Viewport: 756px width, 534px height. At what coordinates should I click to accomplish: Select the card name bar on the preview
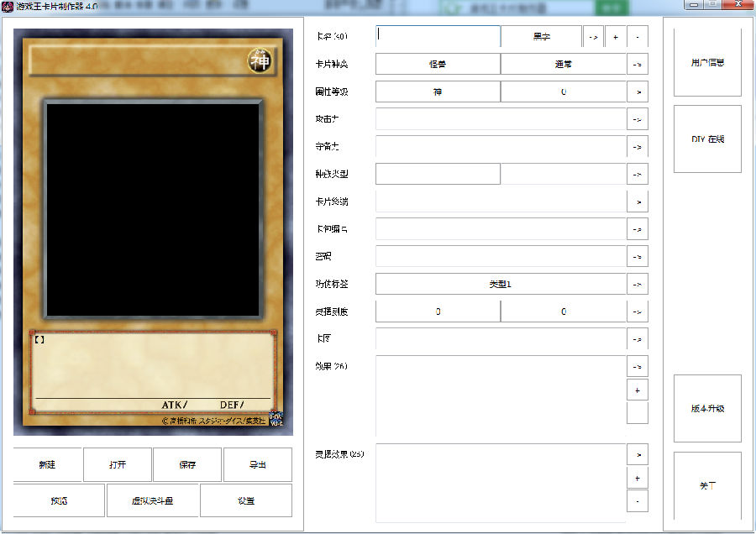pyautogui.click(x=153, y=60)
